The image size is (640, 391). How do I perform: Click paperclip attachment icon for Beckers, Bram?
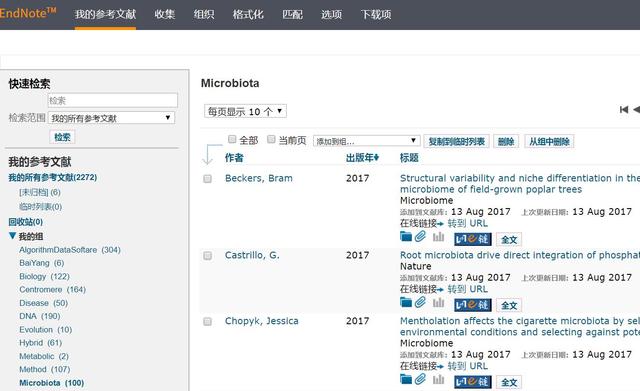pyautogui.click(x=420, y=236)
